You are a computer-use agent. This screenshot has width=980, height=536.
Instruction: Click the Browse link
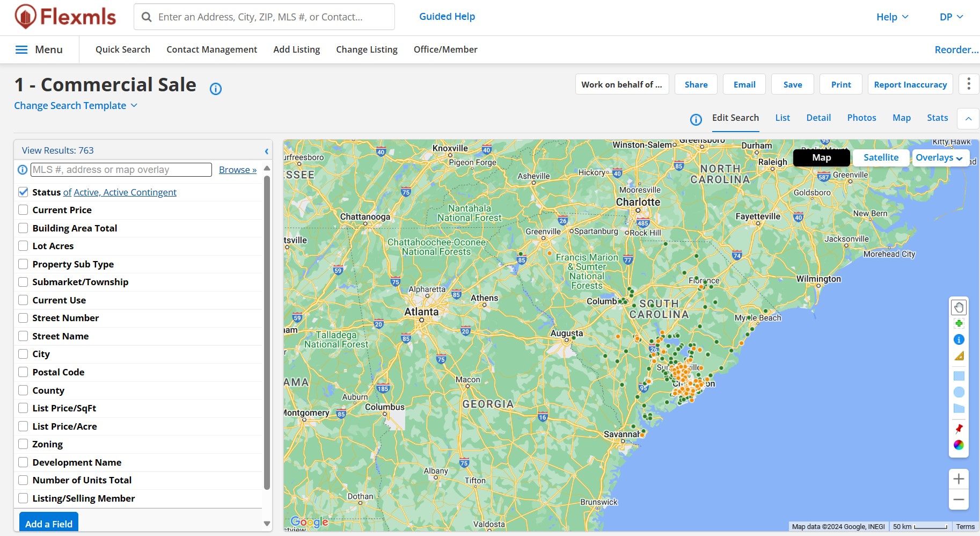click(237, 170)
